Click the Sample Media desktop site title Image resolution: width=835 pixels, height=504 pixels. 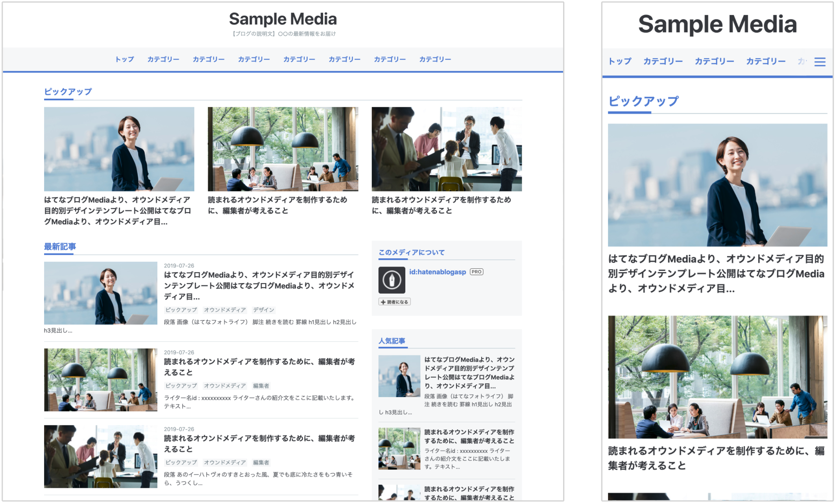click(x=283, y=19)
